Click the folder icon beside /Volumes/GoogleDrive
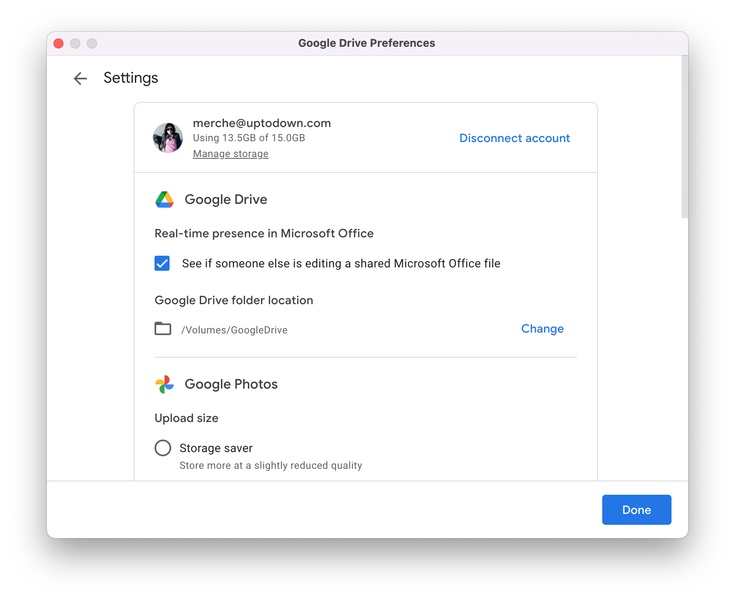735x600 pixels. [163, 329]
